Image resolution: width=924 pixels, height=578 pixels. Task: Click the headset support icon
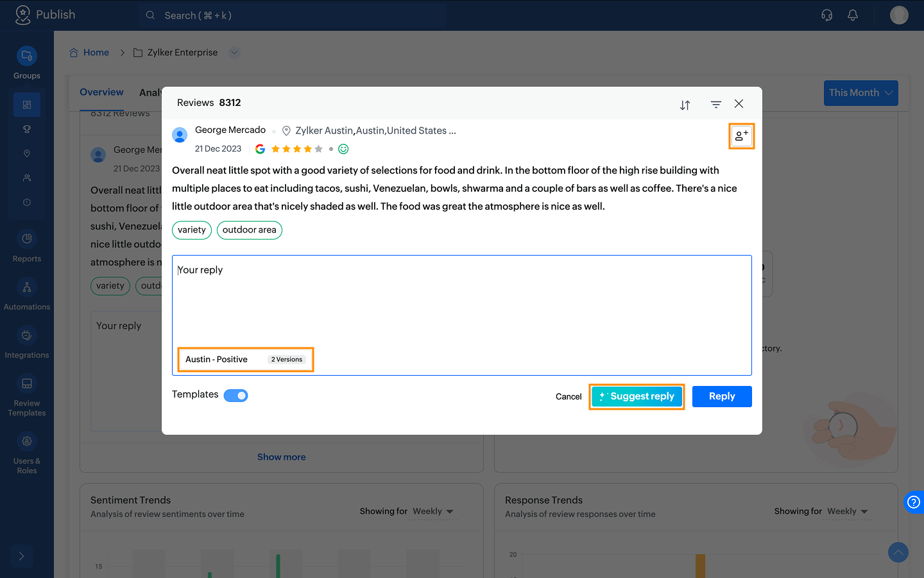(x=827, y=15)
